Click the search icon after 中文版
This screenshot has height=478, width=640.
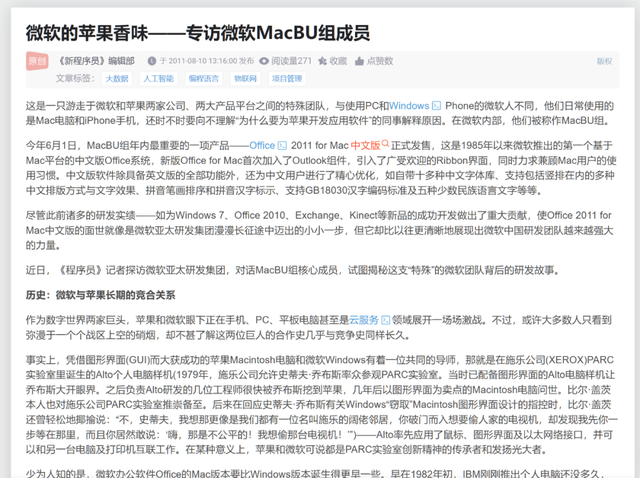point(386,145)
